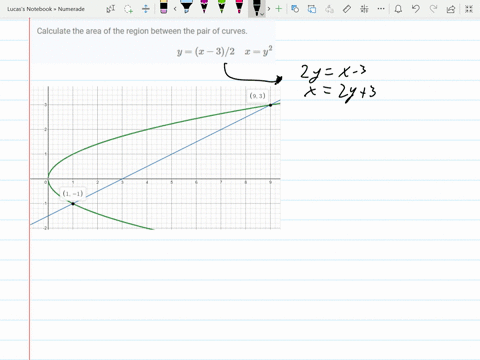This screenshot has width=480, height=360.
Task: Pick the blue highlighter pen
Action: click(x=187, y=7)
